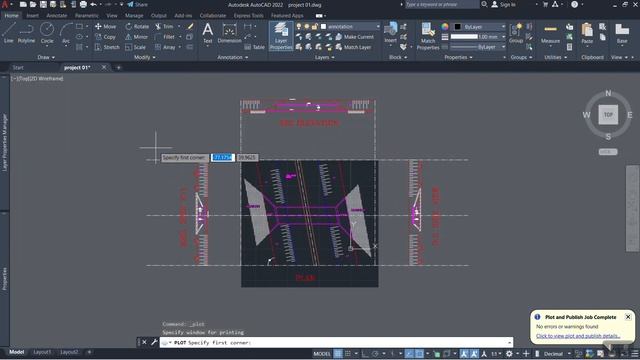Click the black color swatch in Properties

(x=458, y=27)
